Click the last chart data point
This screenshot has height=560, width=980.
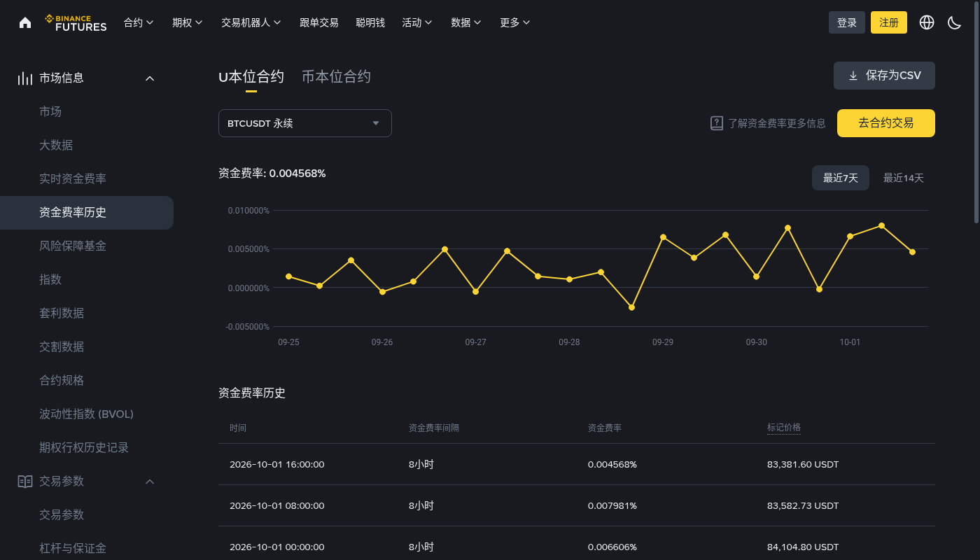click(912, 252)
